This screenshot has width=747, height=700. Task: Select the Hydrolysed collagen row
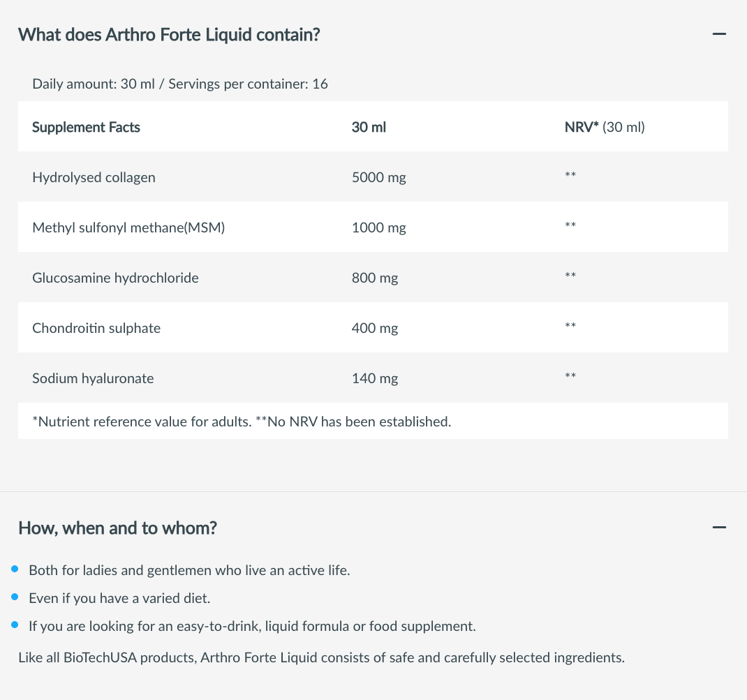point(373,177)
